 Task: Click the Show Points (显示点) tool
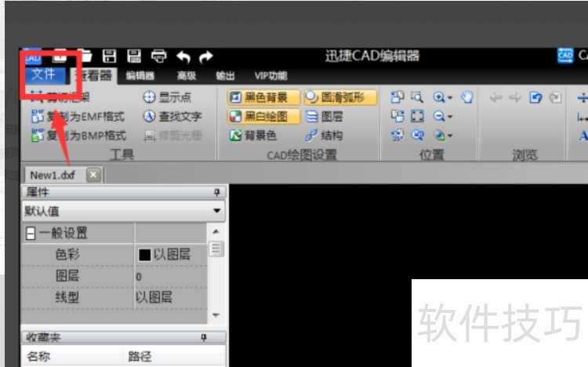pos(167,97)
